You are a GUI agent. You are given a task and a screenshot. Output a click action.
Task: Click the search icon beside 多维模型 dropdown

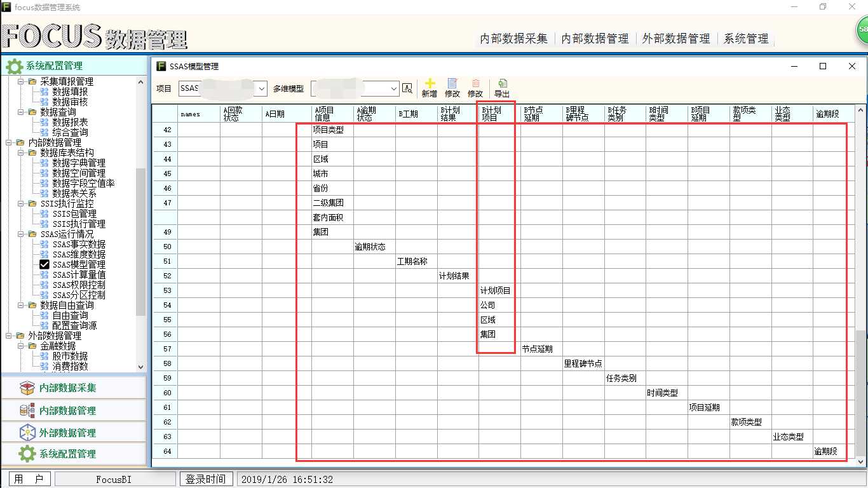pyautogui.click(x=407, y=88)
